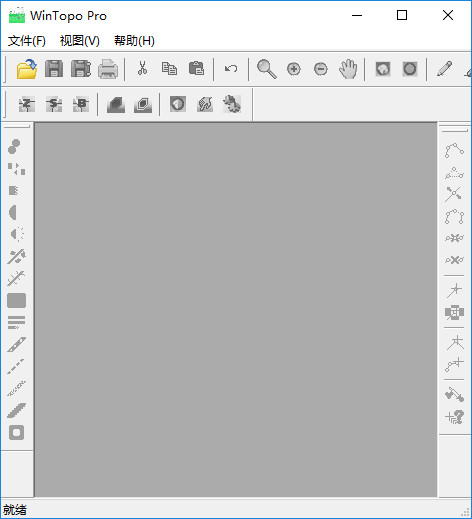Select the magnifying glass Zoom tool
The image size is (472, 519).
(267, 69)
